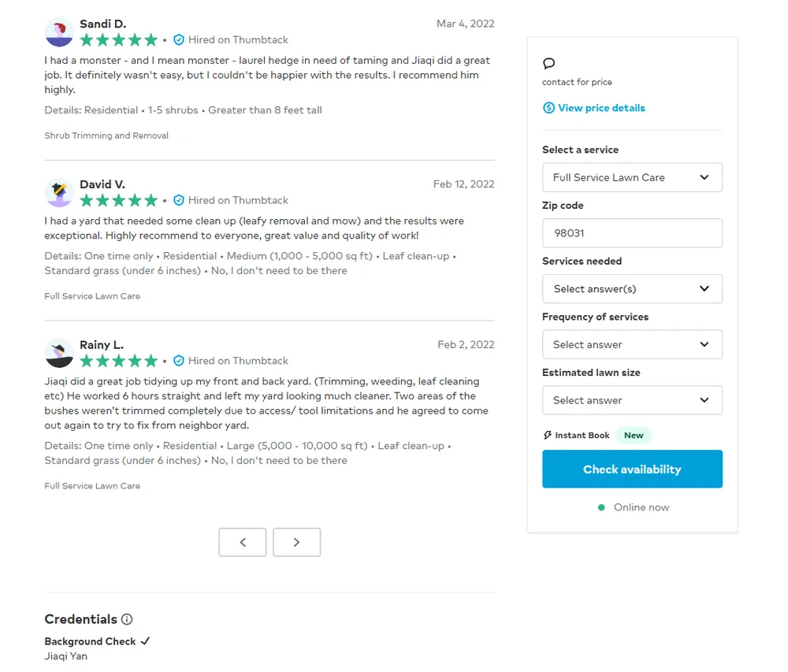Click the dollar icon by View price details

tap(548, 108)
